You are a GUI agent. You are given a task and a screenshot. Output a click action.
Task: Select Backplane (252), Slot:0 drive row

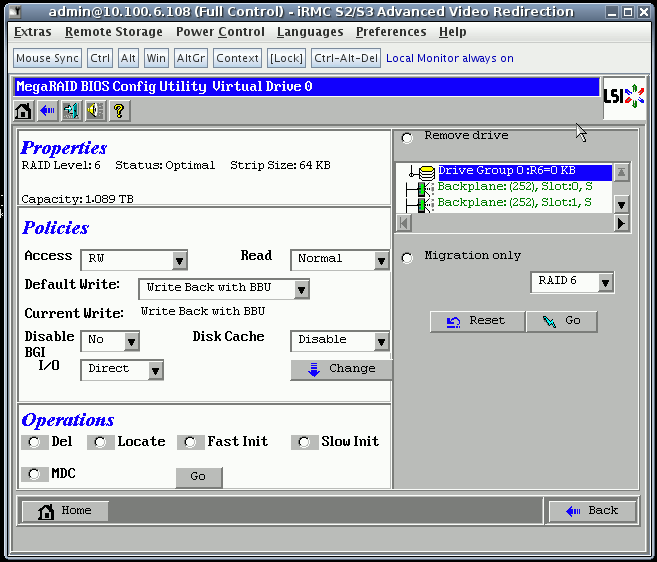click(x=515, y=187)
